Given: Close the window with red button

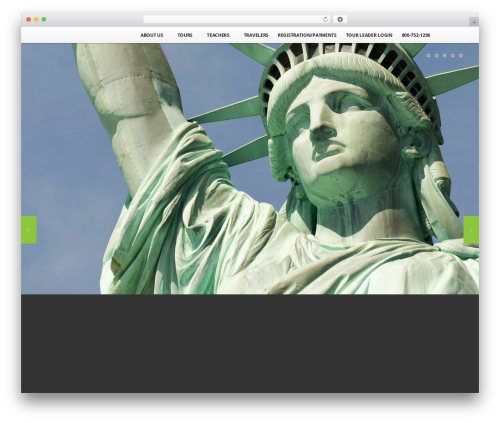Looking at the screenshot, I should 29,19.
